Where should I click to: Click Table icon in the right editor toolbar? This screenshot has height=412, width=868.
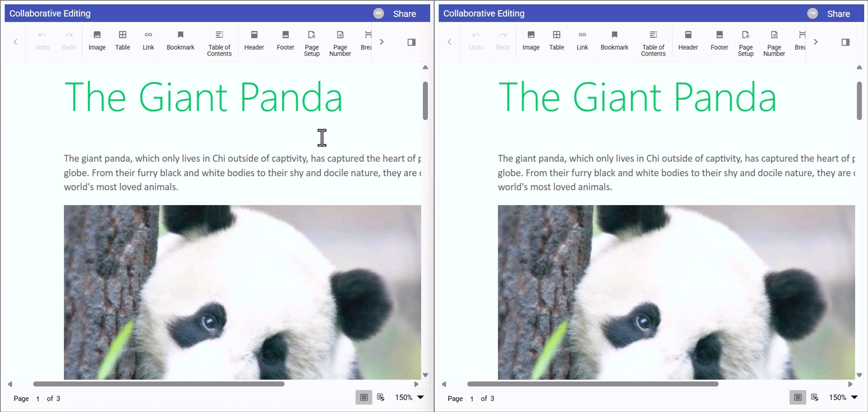[x=556, y=41]
